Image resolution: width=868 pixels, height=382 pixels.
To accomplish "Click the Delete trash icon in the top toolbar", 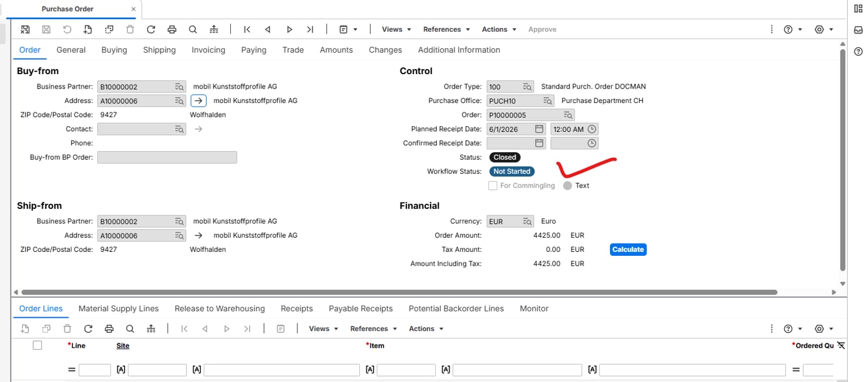I will pos(130,29).
